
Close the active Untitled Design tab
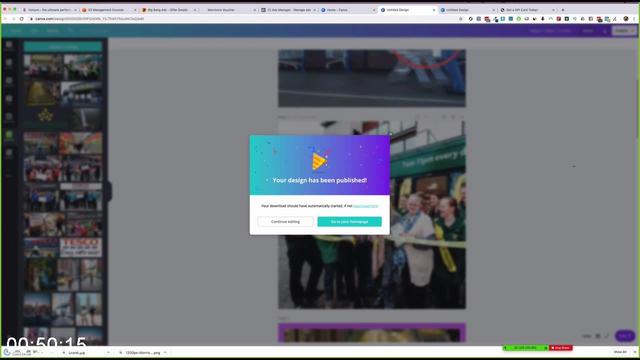tap(434, 10)
